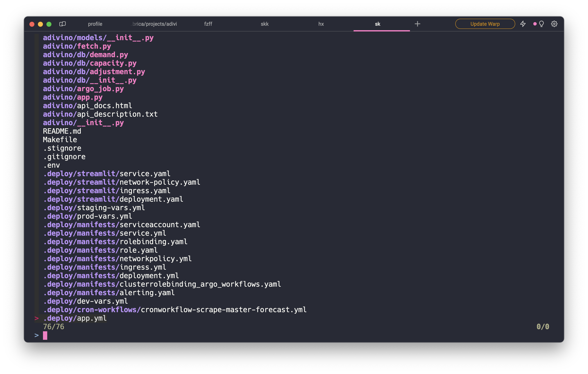
Task: Switch to the hx tab
Action: click(321, 24)
